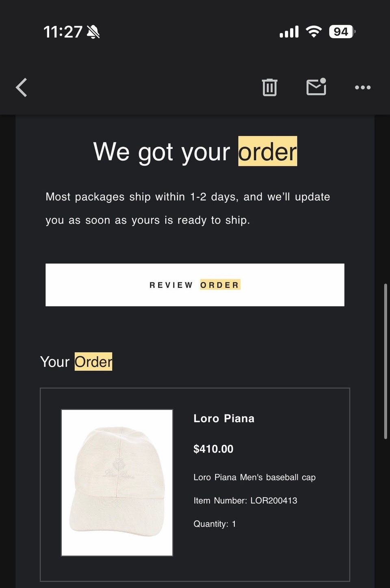Tap the battery indicator showing 94
The height and width of the screenshot is (588, 390).
point(342,32)
